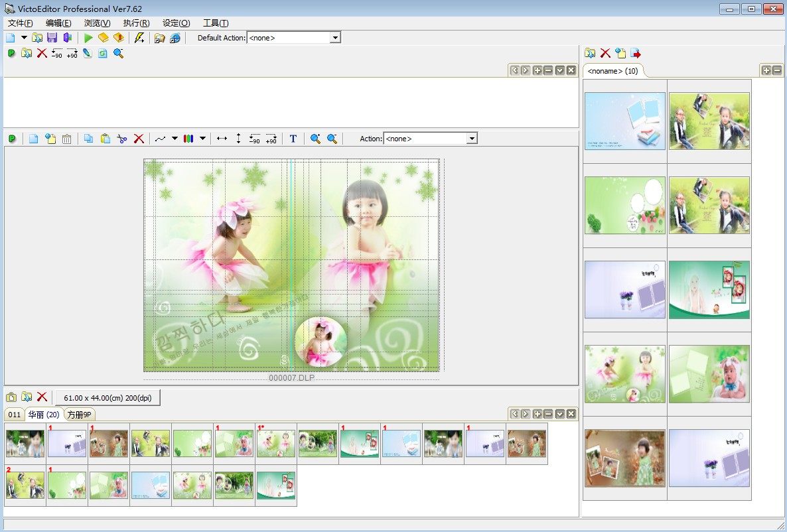Open the 执行(R) menu

coord(137,23)
